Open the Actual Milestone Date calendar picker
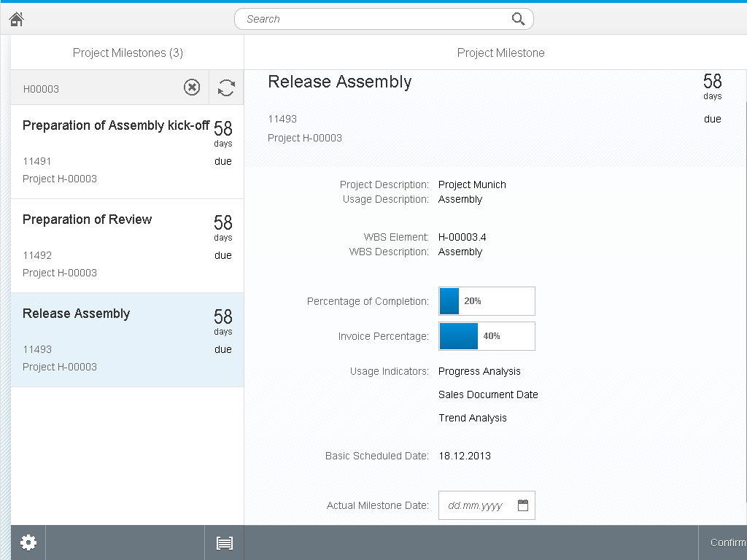This screenshot has height=560, width=747. point(522,505)
